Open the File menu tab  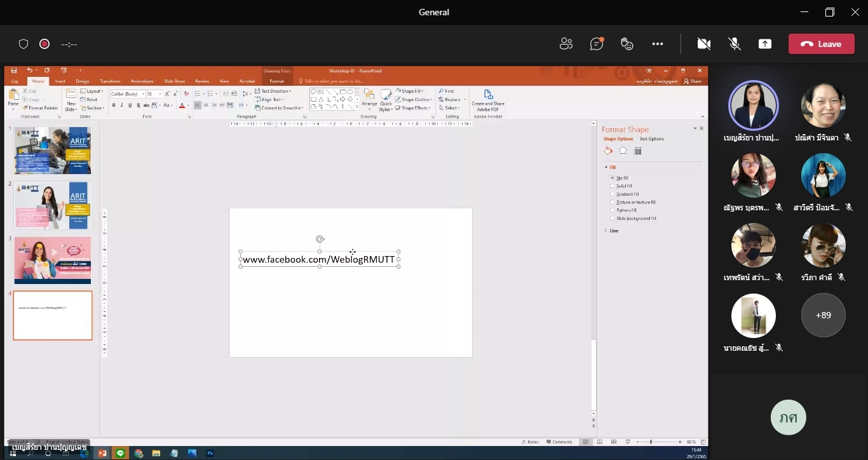tap(15, 81)
